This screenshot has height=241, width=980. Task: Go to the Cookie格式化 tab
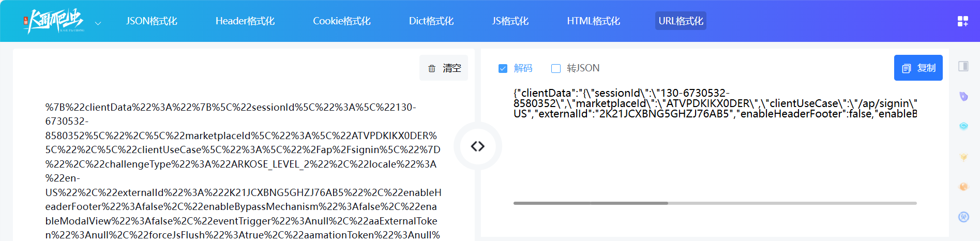point(341,21)
